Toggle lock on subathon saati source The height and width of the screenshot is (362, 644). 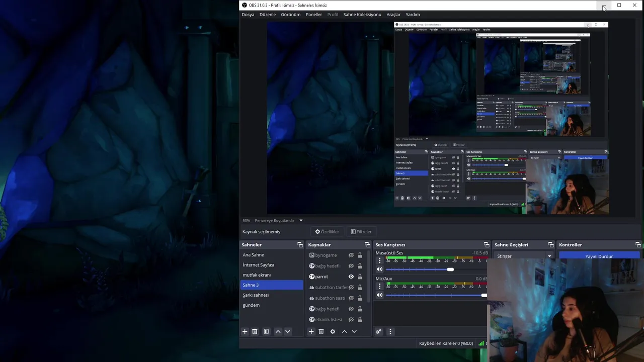[x=360, y=298]
